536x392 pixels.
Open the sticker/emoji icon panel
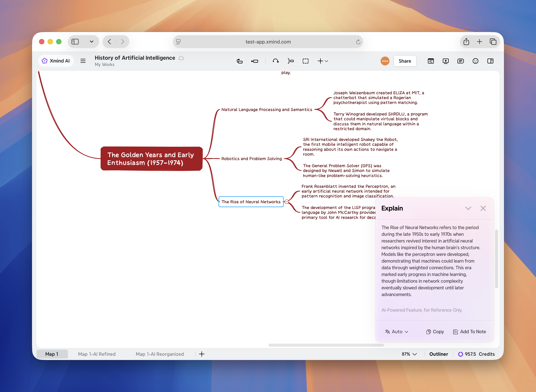coord(476,61)
